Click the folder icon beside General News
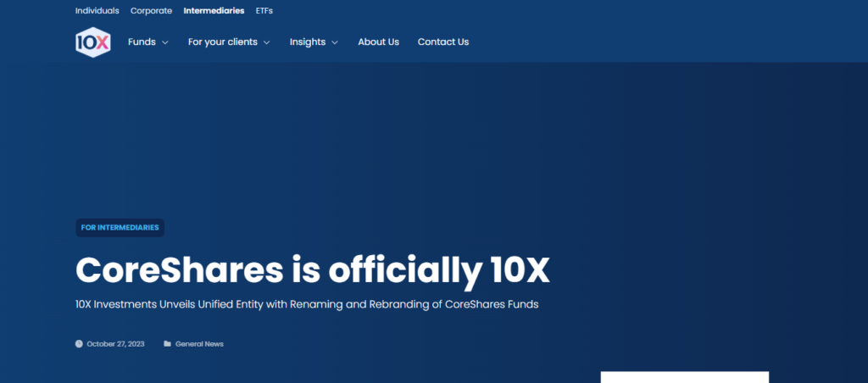 [167, 344]
